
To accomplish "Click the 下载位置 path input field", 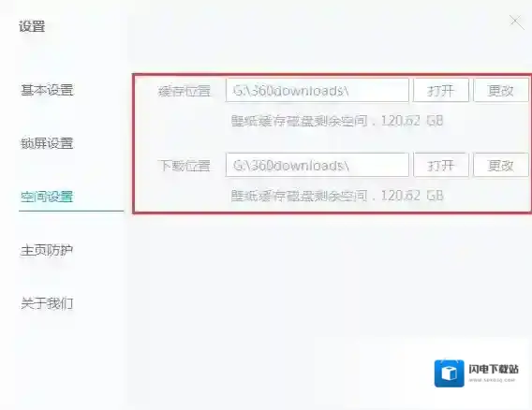I will [x=318, y=165].
